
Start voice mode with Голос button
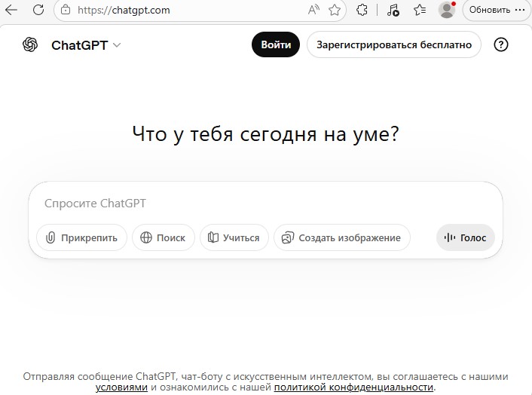click(466, 237)
